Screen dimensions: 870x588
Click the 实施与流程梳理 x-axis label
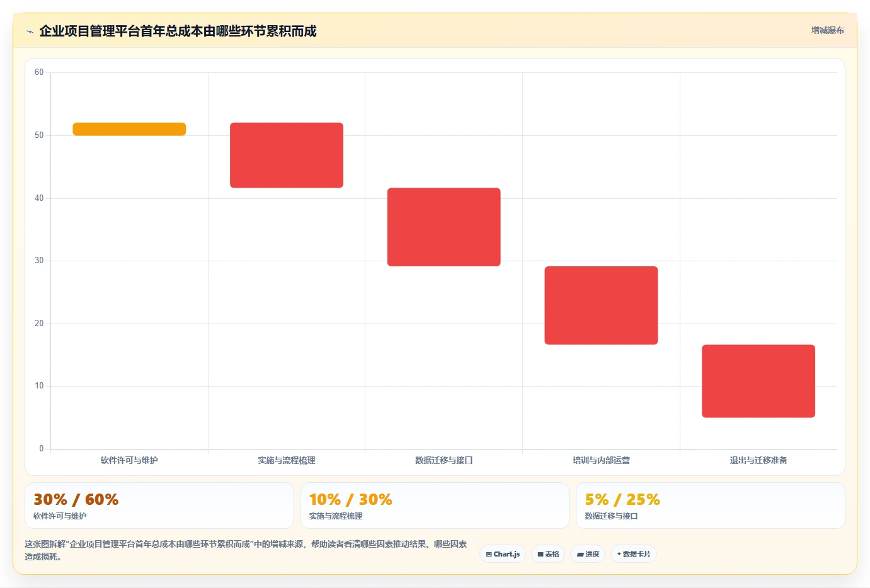287,460
